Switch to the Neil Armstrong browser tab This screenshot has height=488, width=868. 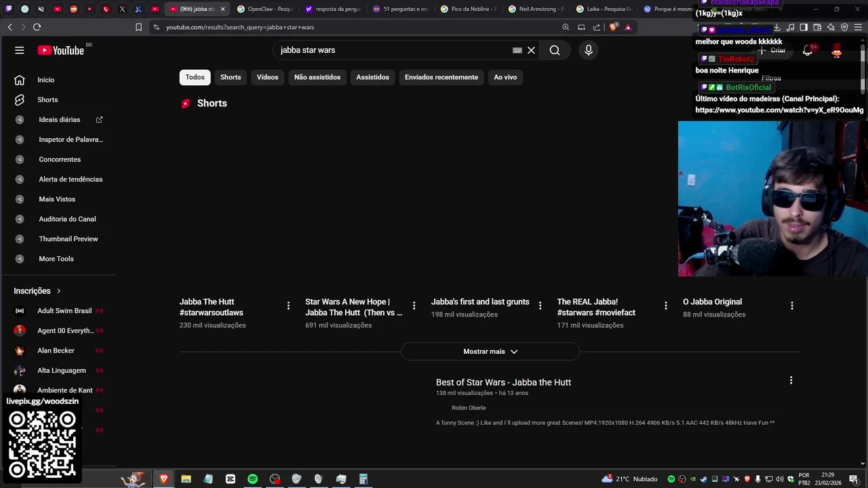pos(536,9)
